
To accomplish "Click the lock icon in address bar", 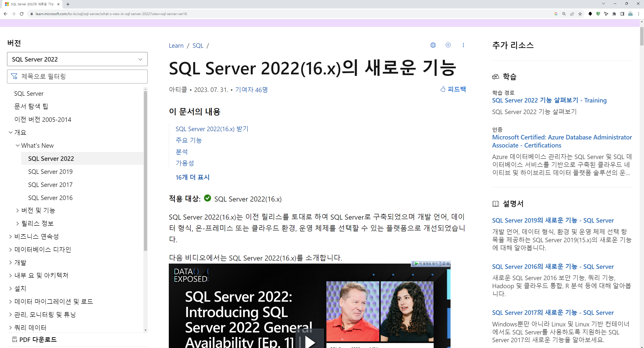I will 31,14.
